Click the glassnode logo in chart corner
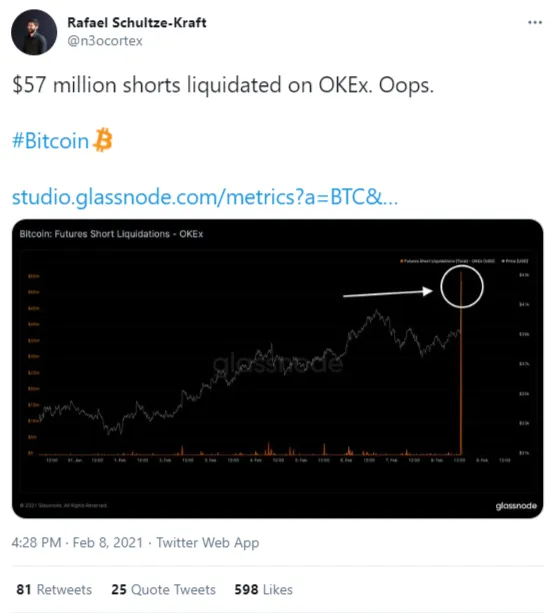 (516, 506)
